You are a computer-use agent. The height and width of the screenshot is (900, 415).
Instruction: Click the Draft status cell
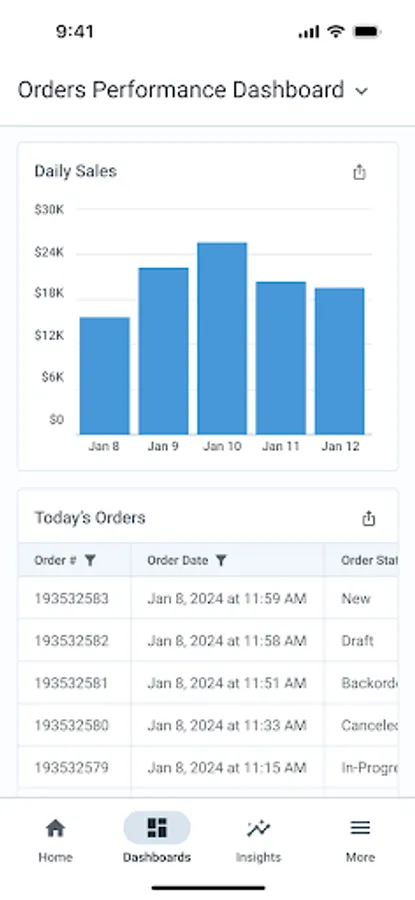click(362, 641)
